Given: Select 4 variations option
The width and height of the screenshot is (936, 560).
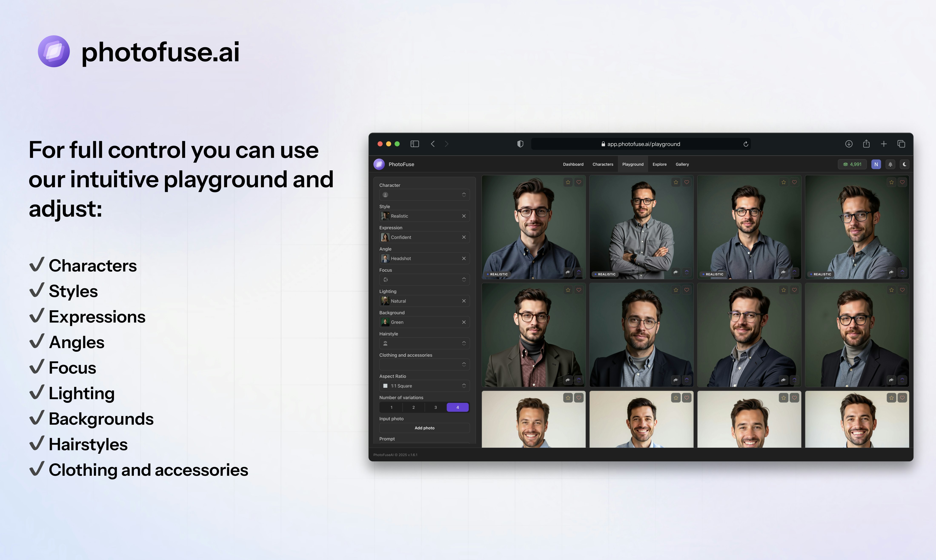Looking at the screenshot, I should click(457, 407).
